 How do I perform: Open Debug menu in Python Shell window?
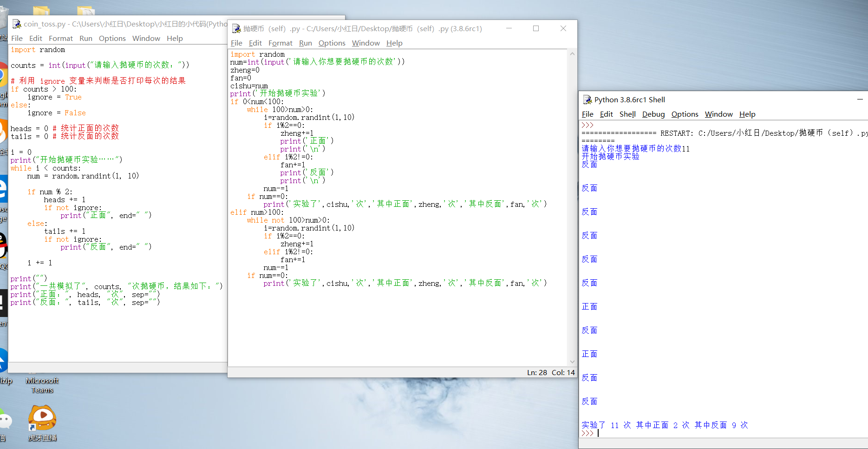pos(653,114)
